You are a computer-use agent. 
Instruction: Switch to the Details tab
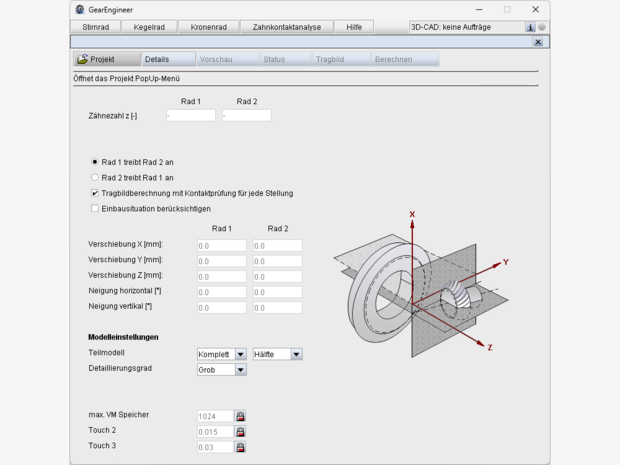pos(156,59)
